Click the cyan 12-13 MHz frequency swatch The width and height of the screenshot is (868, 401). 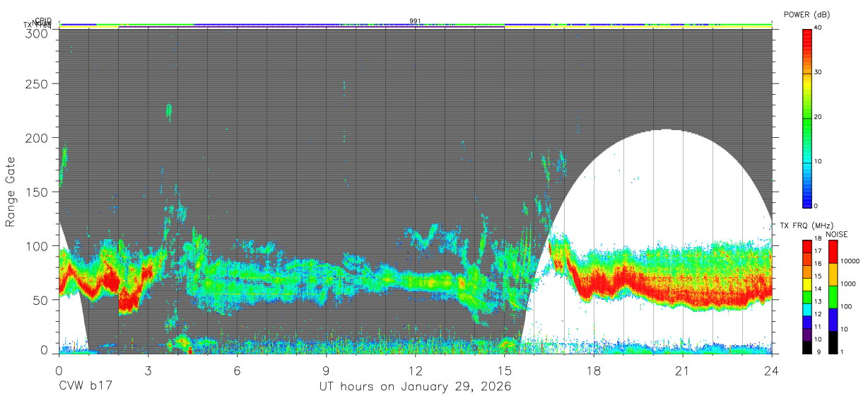(807, 309)
